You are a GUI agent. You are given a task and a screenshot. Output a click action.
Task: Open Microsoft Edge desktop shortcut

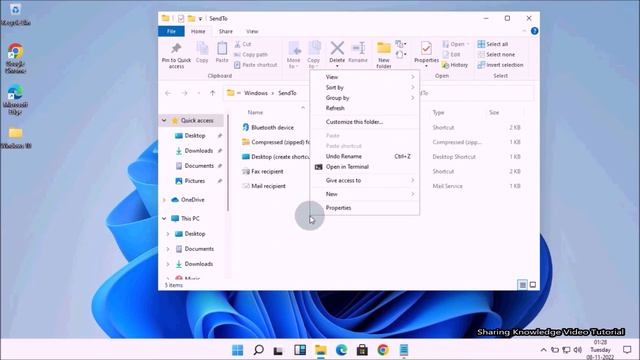pyautogui.click(x=16, y=100)
